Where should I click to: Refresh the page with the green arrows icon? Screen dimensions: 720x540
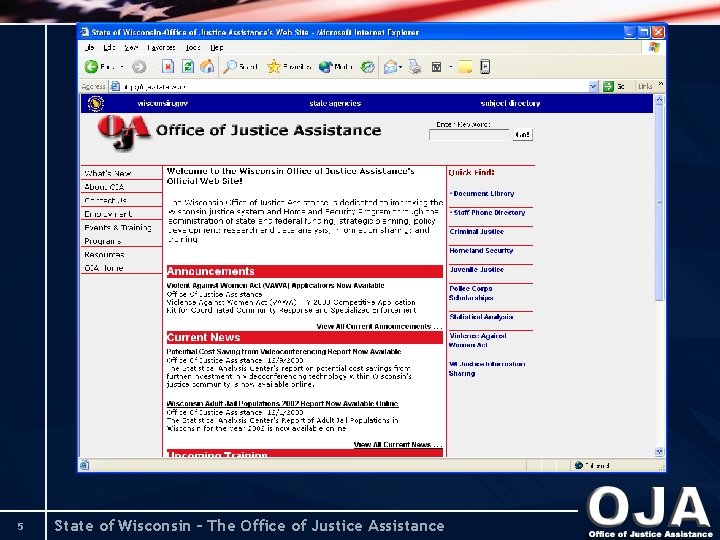[x=188, y=67]
